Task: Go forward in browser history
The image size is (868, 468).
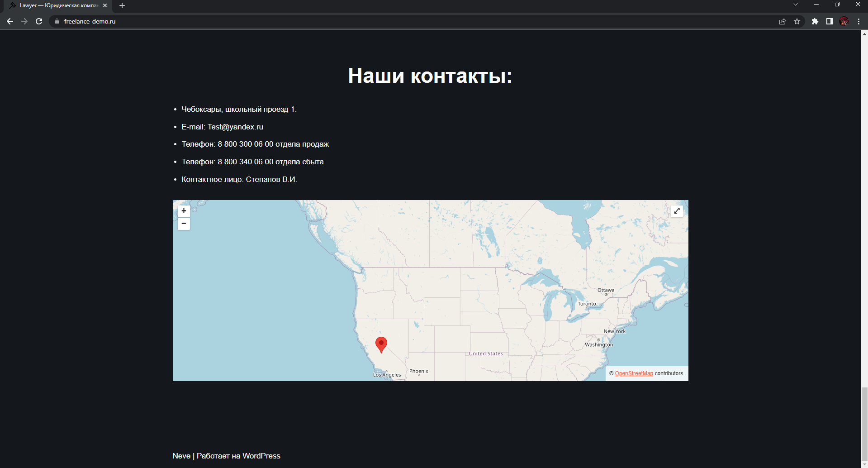Action: point(24,21)
